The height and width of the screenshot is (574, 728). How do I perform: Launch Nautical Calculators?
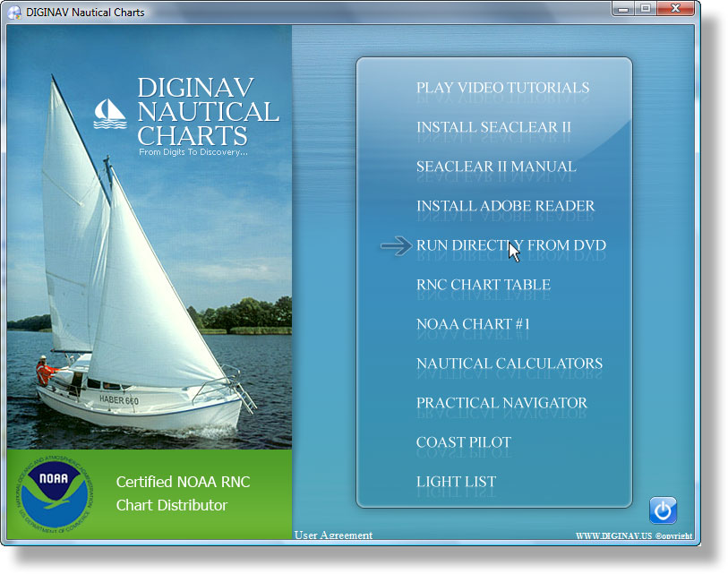point(510,364)
